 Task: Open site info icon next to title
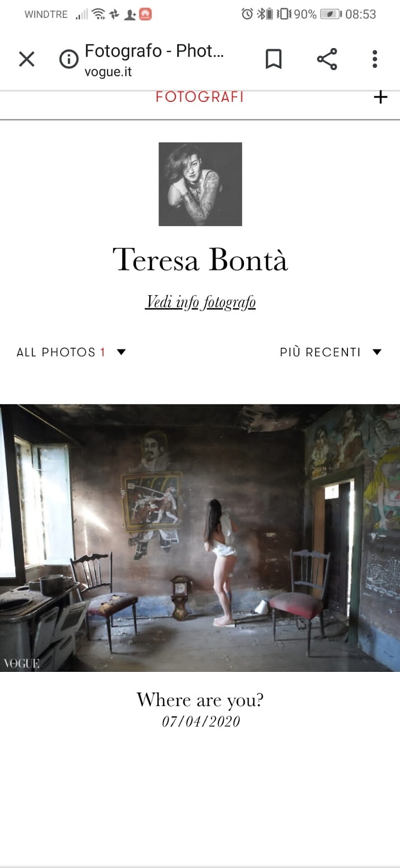[x=69, y=59]
